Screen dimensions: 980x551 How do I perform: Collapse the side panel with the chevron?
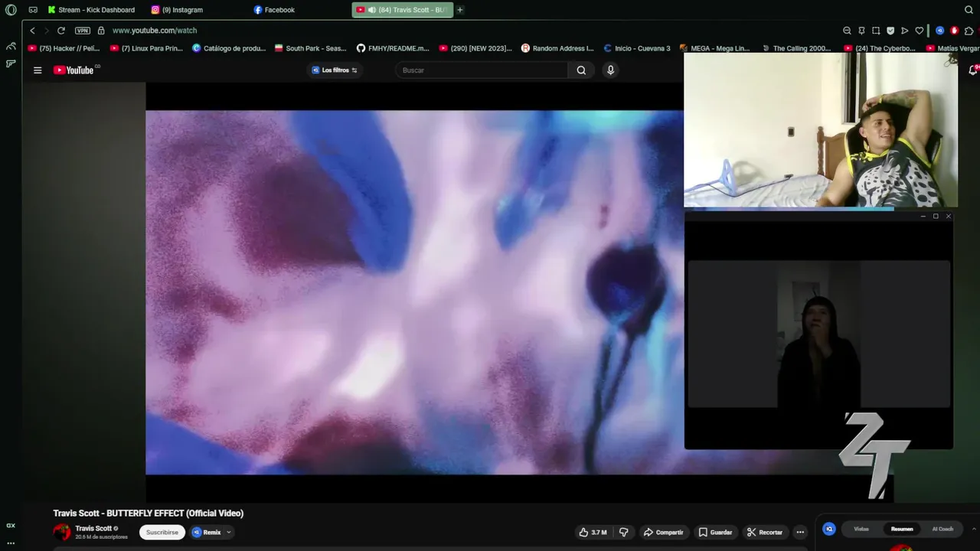pos(974,529)
